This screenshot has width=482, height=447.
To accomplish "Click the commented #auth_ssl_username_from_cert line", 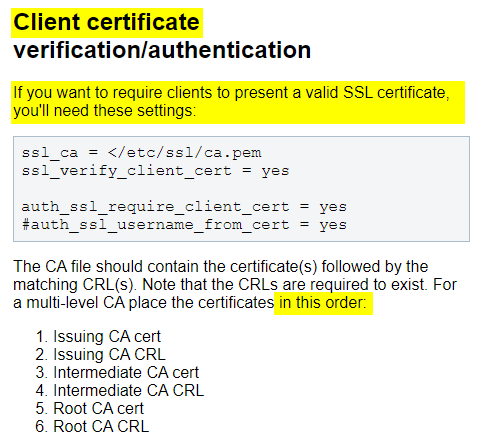I will (184, 225).
